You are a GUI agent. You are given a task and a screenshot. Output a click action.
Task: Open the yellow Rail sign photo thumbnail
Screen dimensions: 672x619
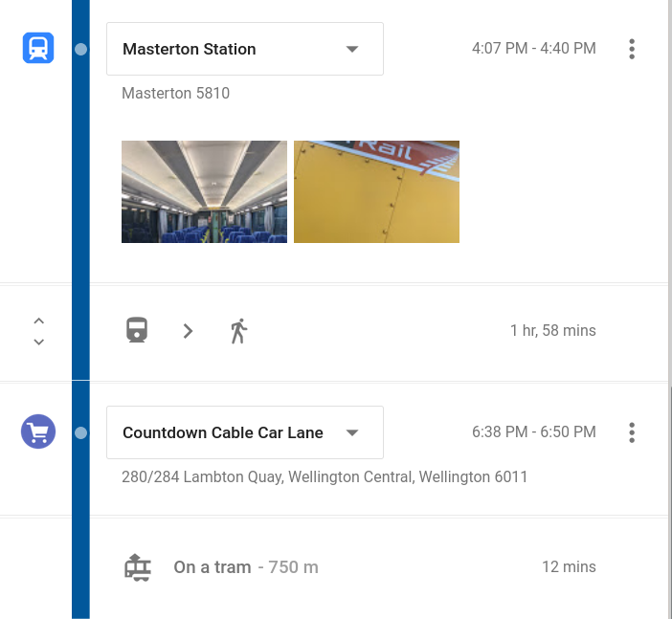tap(377, 191)
